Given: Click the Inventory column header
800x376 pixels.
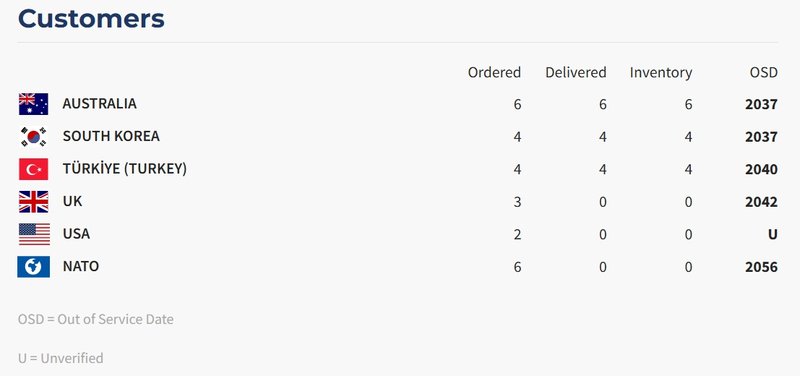Looking at the screenshot, I should pos(661,73).
